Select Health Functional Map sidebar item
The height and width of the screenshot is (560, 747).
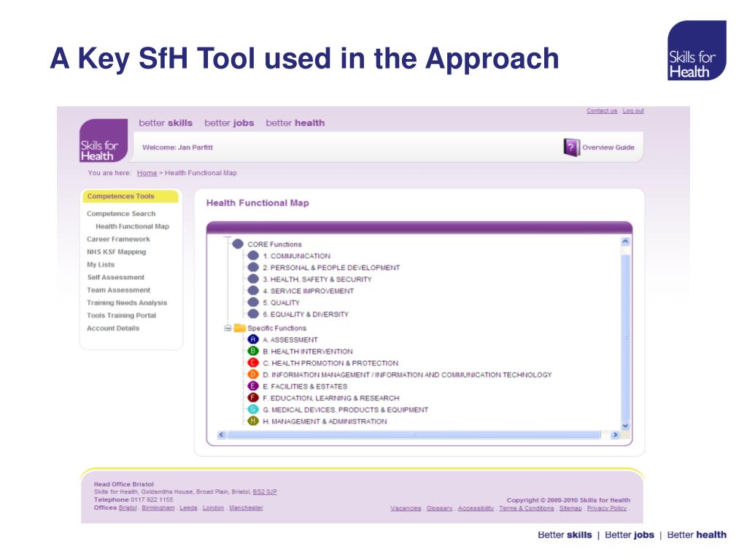point(133,227)
